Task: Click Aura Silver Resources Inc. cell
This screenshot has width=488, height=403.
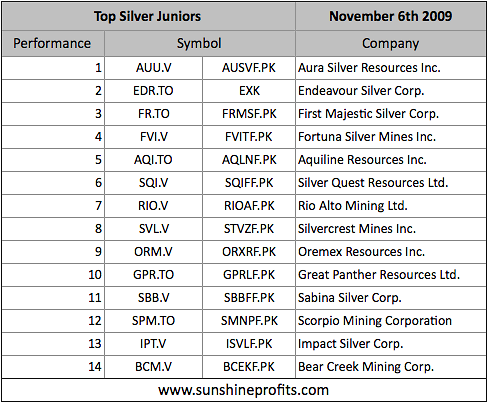Action: coord(391,68)
